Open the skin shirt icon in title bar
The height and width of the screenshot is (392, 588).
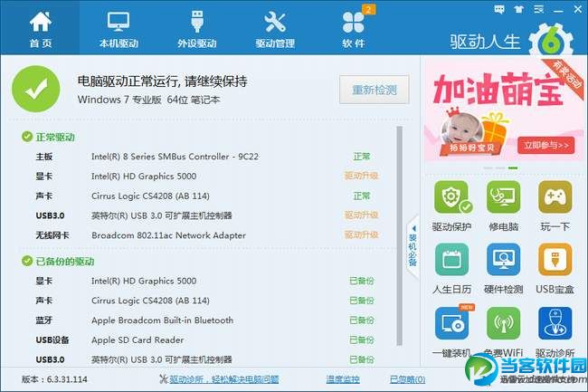click(519, 9)
